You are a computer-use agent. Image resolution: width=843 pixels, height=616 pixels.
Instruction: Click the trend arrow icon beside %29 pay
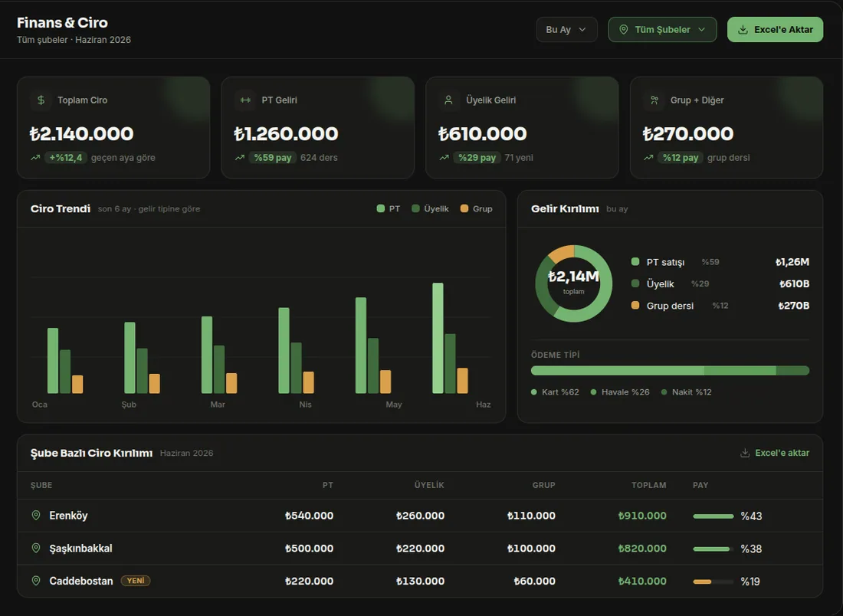point(444,158)
